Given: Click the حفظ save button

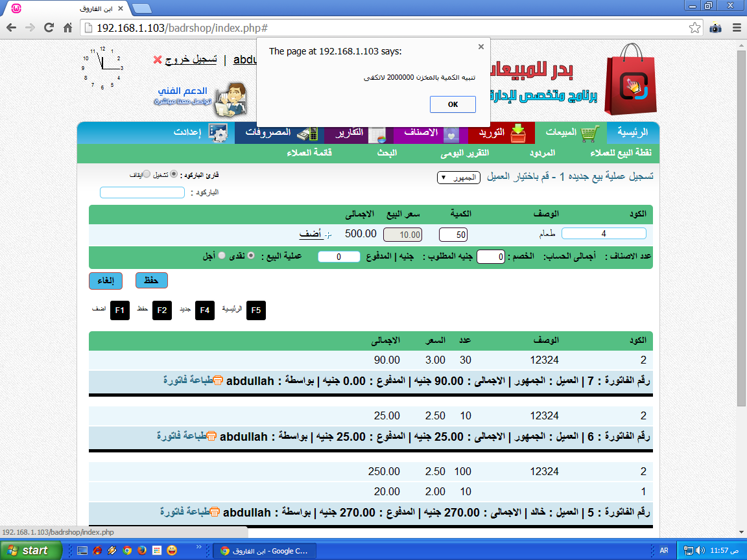Looking at the screenshot, I should (151, 280).
